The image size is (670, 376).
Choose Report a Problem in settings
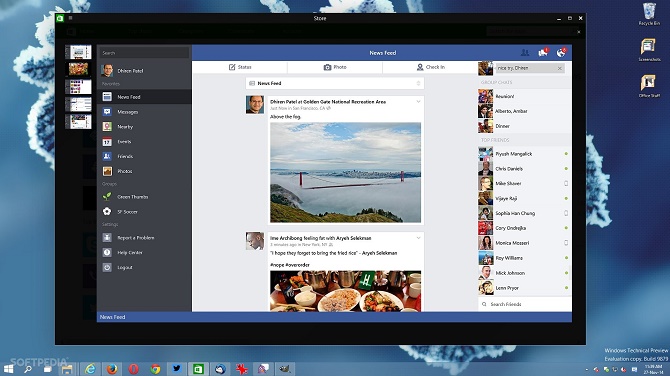(144, 238)
